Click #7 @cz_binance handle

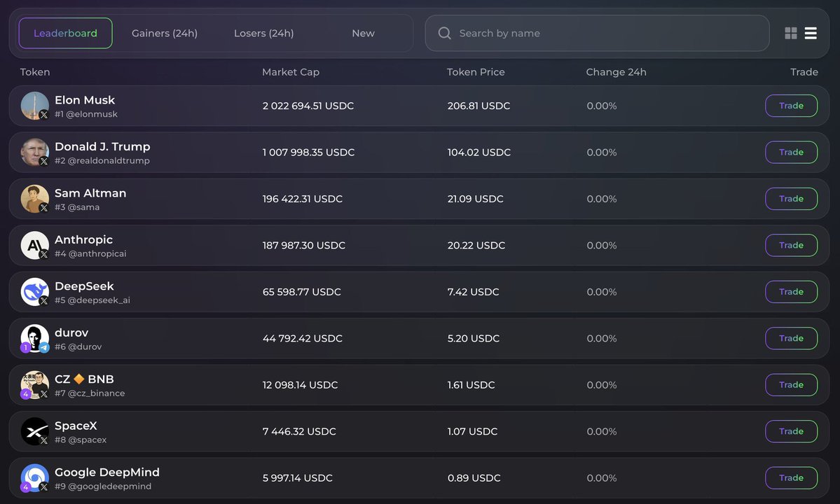[x=90, y=393]
